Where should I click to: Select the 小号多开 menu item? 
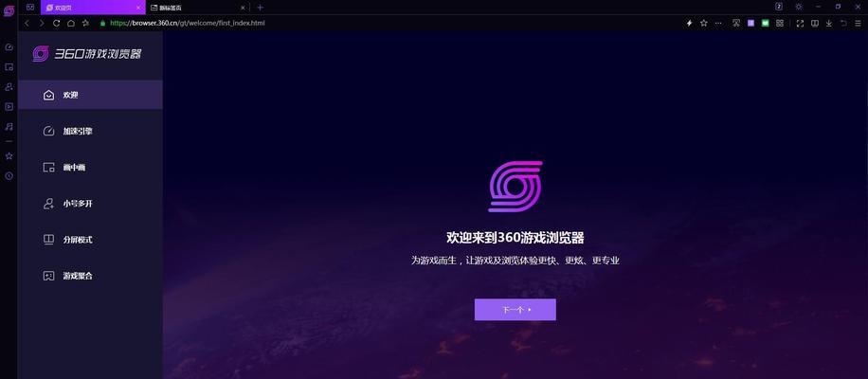pyautogui.click(x=90, y=204)
